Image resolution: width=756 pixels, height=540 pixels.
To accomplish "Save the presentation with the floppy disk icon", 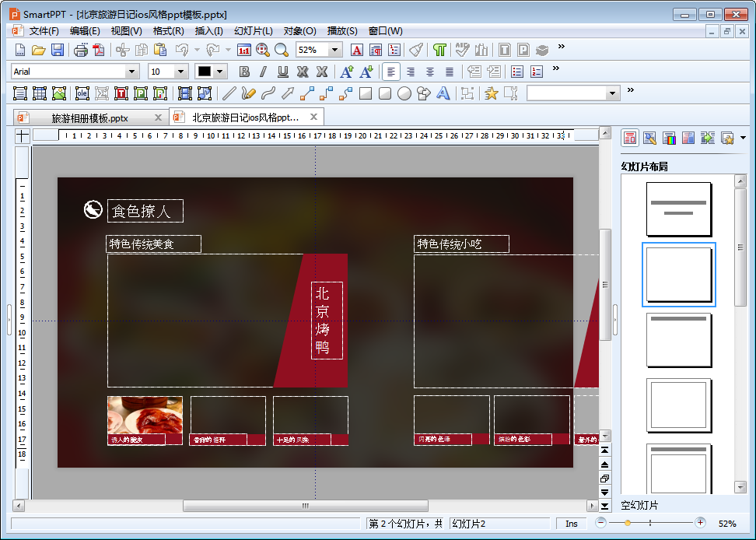I will click(58, 50).
